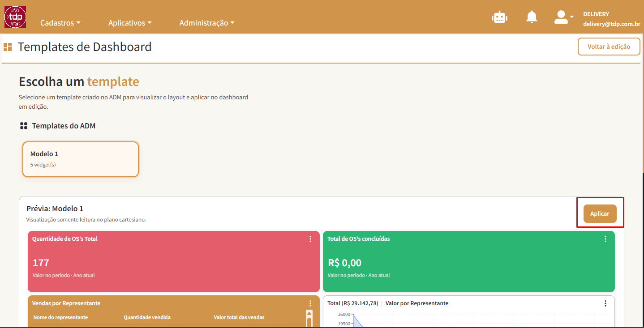This screenshot has width=644, height=328.
Task: Click Total (R$ 29.142,78) chart label
Action: [353, 303]
